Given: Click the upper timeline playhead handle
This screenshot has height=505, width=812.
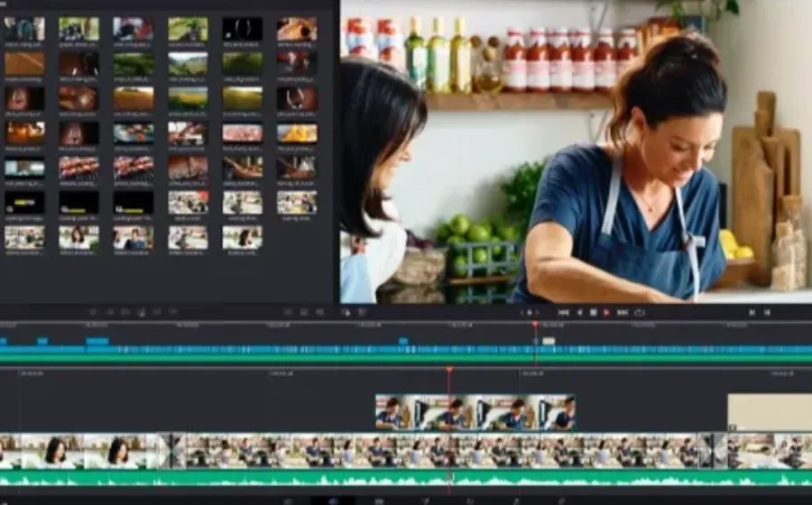Looking at the screenshot, I should (535, 325).
